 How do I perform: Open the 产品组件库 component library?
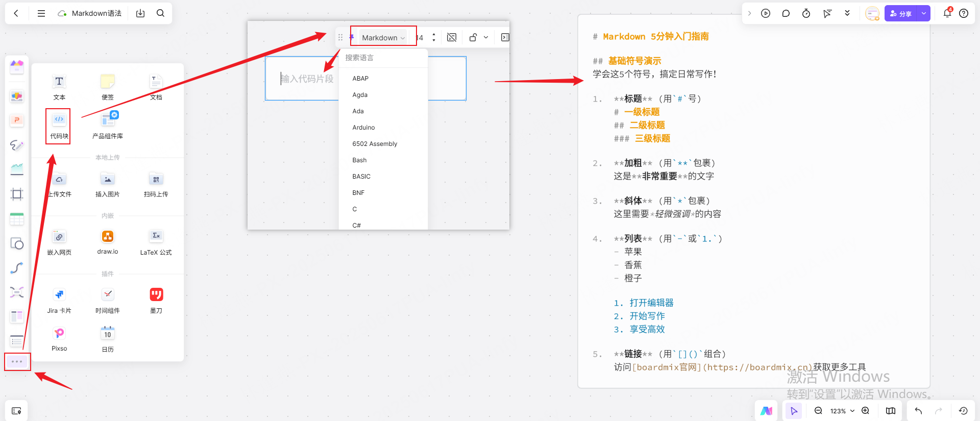pos(108,126)
